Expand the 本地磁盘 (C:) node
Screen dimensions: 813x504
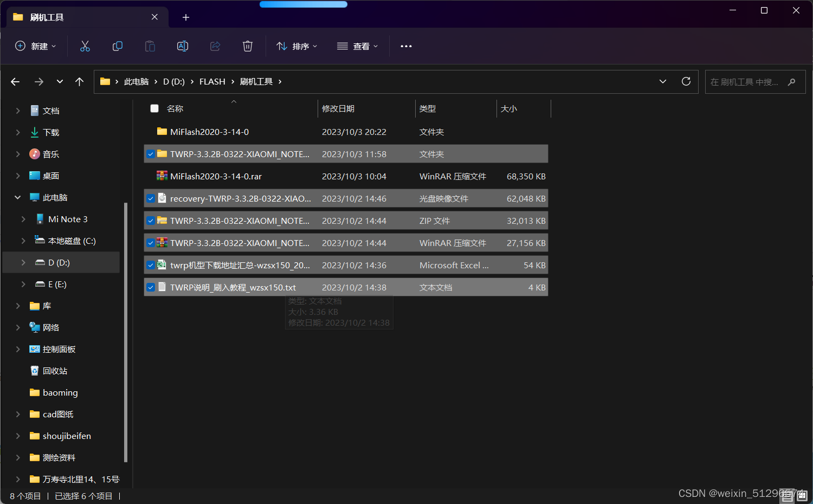23,241
